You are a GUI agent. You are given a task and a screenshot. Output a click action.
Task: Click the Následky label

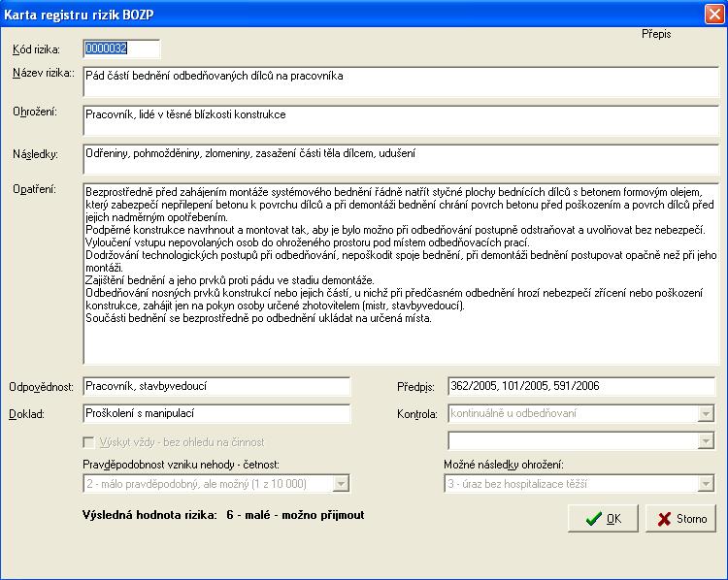35,154
